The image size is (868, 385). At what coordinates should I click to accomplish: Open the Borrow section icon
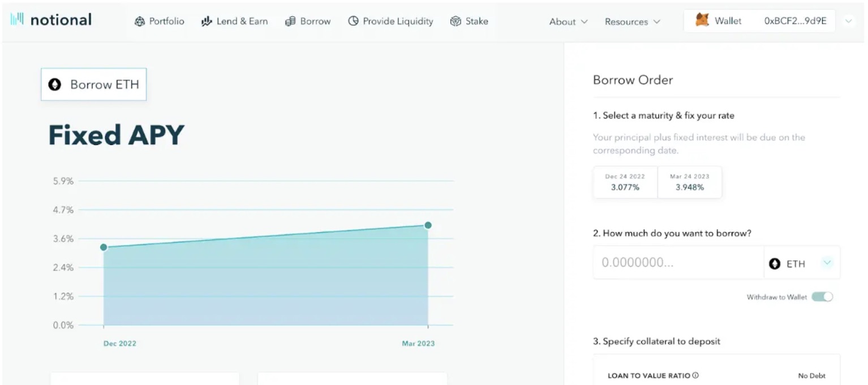click(x=290, y=21)
